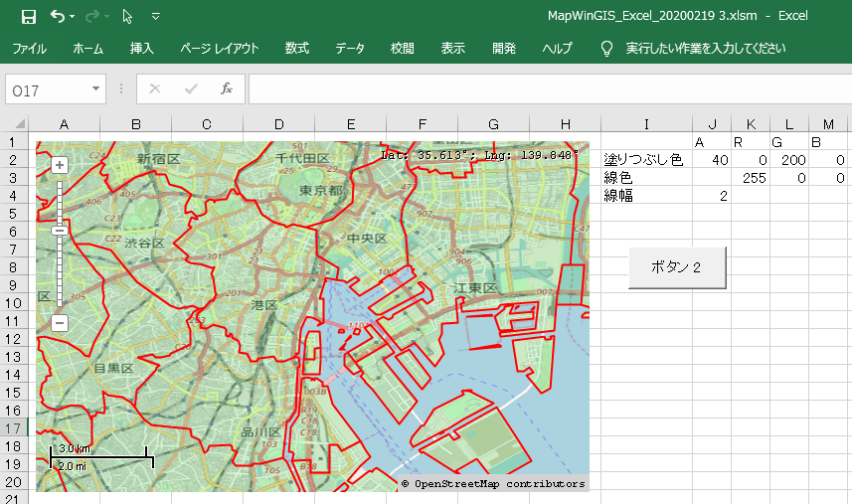852x504 pixels.
Task: Save the workbook with the floppy icon
Action: tap(28, 17)
